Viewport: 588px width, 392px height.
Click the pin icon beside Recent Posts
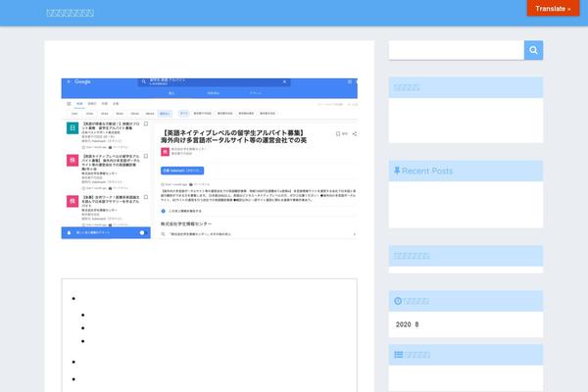(397, 171)
